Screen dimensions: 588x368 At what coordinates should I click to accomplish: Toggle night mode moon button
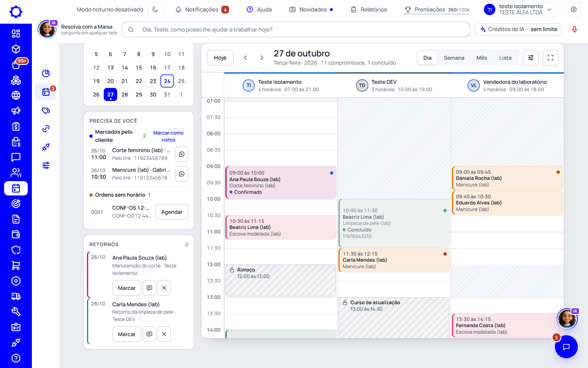pos(155,9)
